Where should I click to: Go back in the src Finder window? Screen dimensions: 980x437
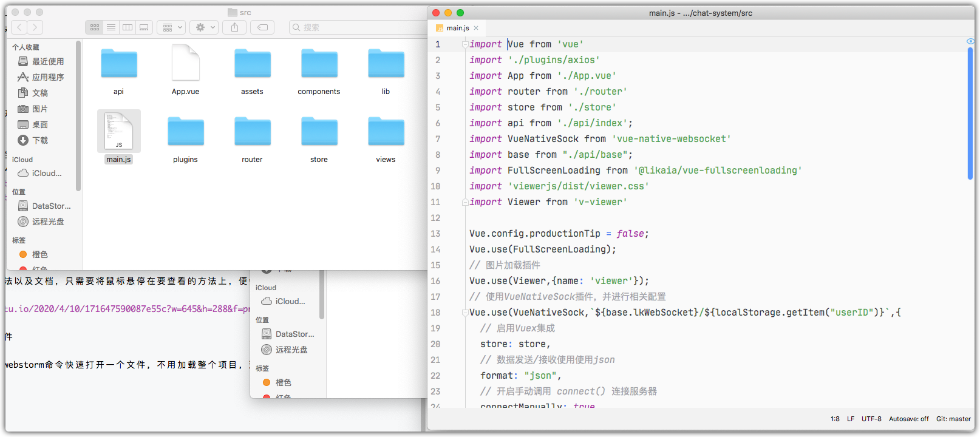[19, 27]
